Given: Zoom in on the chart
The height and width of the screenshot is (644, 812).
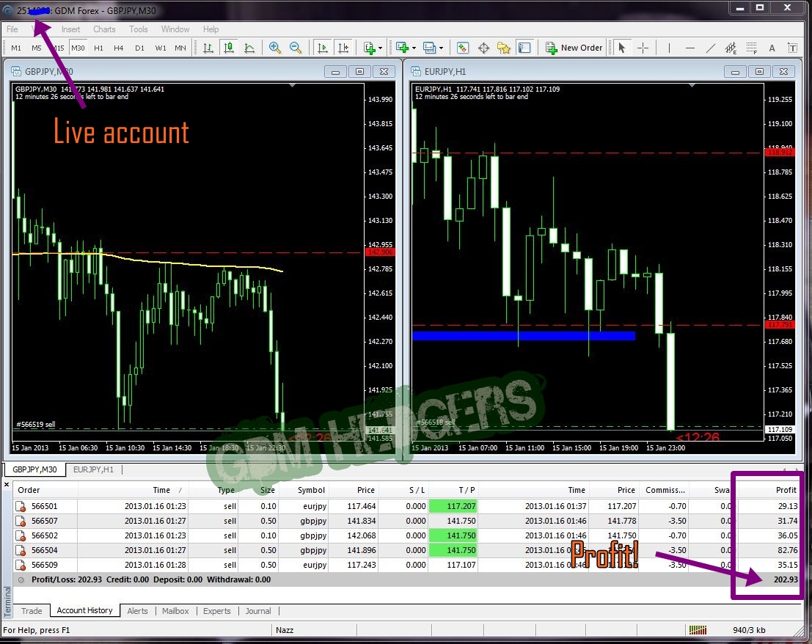Looking at the screenshot, I should pyautogui.click(x=275, y=48).
